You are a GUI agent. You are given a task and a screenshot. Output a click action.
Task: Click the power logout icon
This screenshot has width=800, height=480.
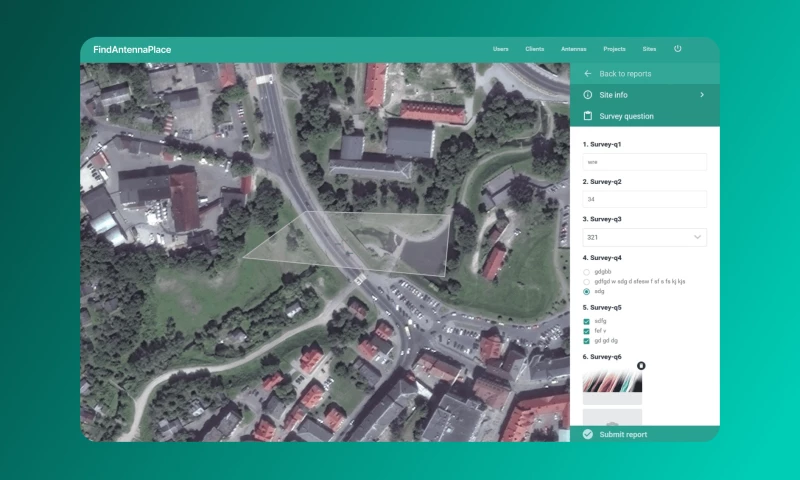[678, 48]
